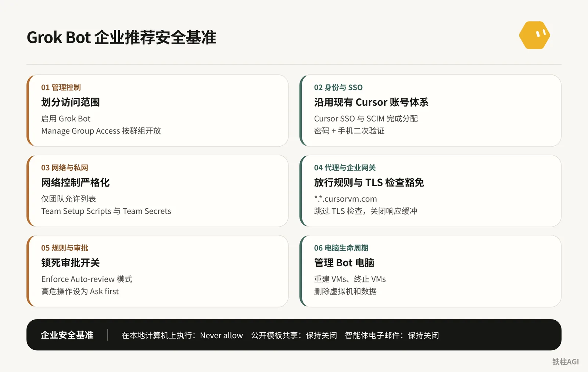Click the label "03 网络与私网"
The image size is (588, 372).
point(65,168)
